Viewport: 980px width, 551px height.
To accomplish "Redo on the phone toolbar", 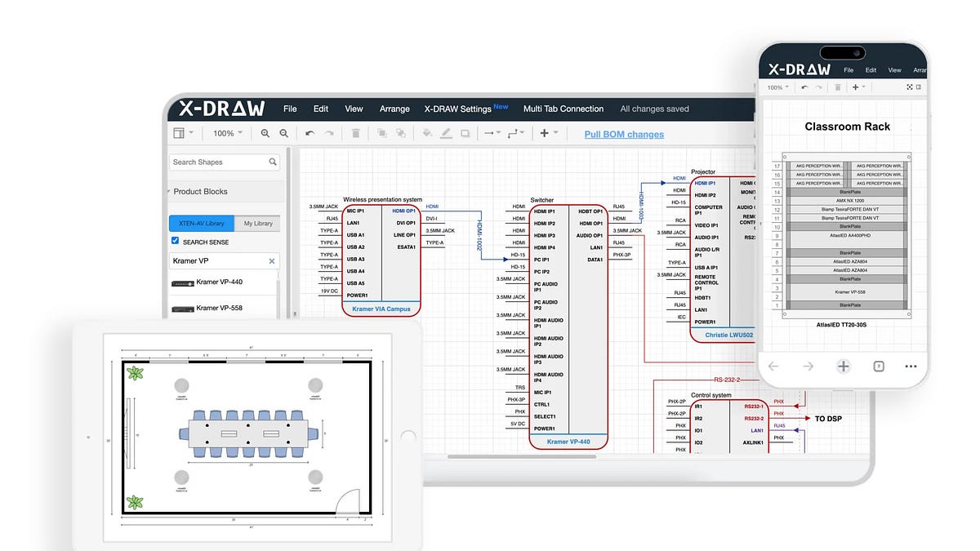I will (x=819, y=87).
